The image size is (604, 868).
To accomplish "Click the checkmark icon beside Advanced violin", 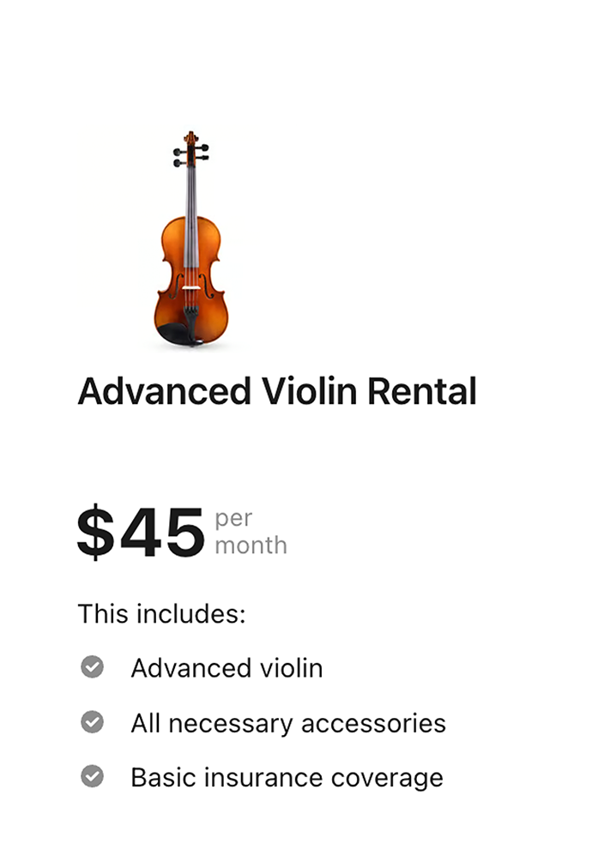I will [92, 667].
